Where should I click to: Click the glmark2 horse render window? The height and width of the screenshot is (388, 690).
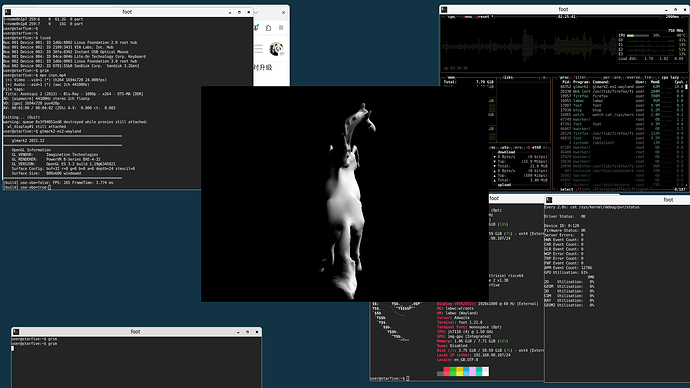coord(345,194)
